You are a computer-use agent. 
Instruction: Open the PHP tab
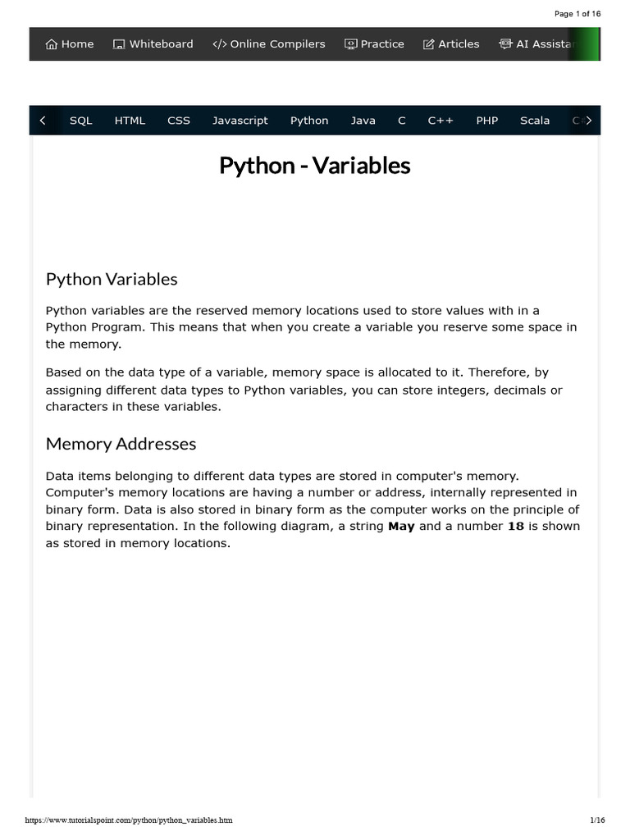pos(487,121)
